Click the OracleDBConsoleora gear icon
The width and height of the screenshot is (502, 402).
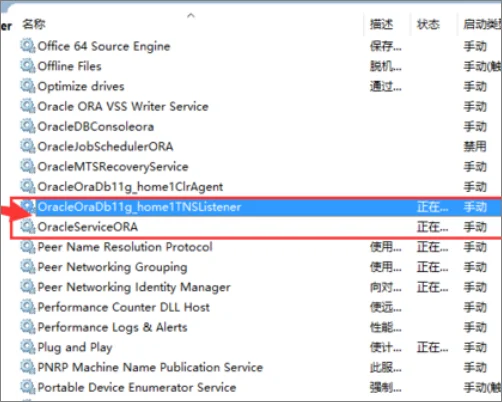[x=27, y=126]
